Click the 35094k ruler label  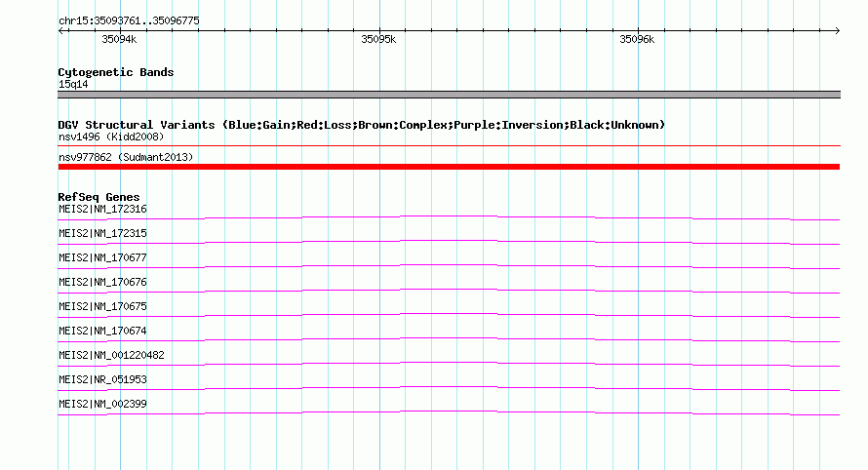pos(119,39)
